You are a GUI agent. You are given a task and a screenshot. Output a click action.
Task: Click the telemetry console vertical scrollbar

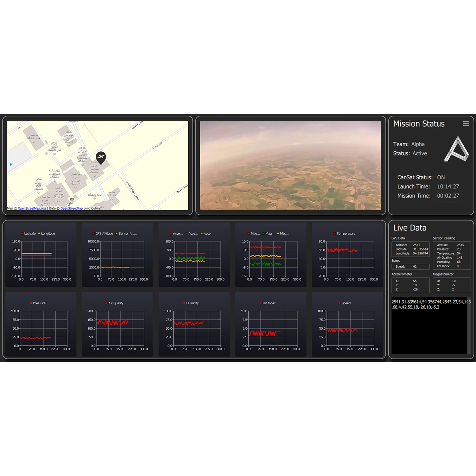tap(469, 325)
